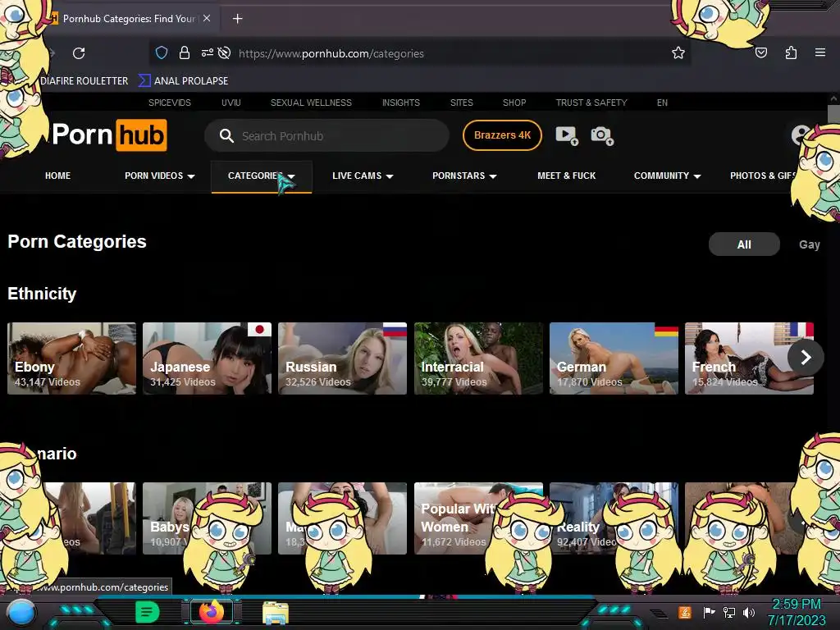The height and width of the screenshot is (630, 840).
Task: Open PHOTOS & GIFS nav item
Action: click(763, 176)
